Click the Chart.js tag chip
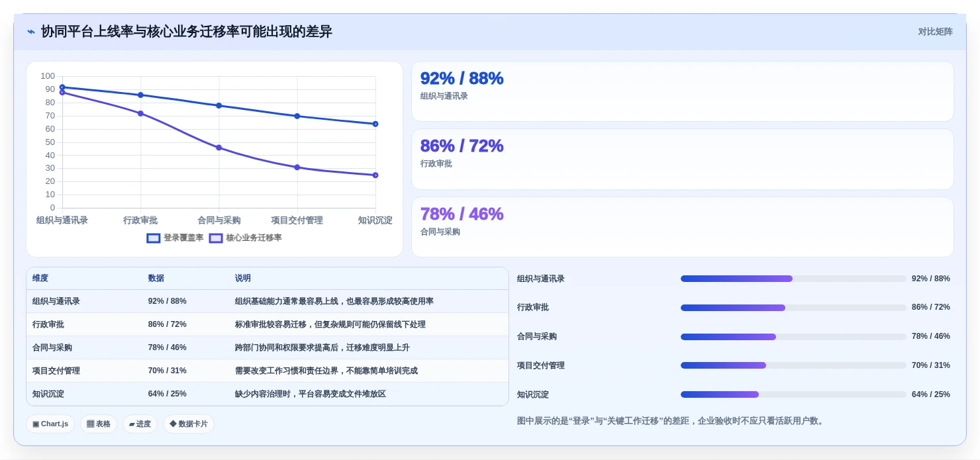The width and height of the screenshot is (980, 460). coord(50,424)
